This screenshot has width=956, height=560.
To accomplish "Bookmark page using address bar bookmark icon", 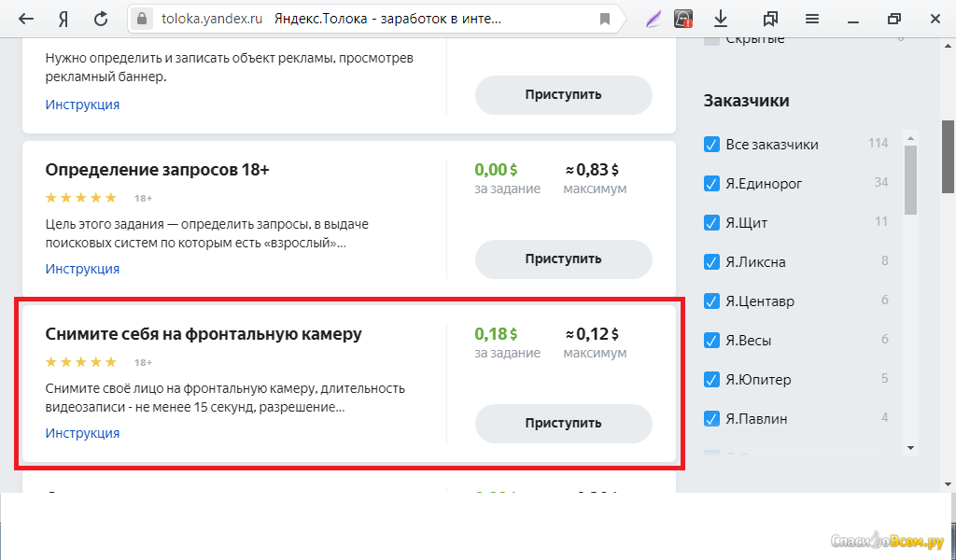I will [x=605, y=20].
